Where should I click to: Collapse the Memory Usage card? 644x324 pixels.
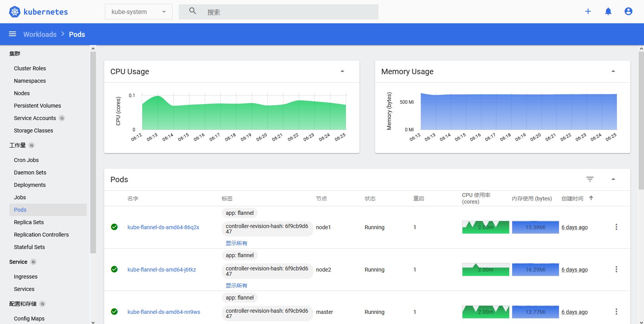coord(613,71)
